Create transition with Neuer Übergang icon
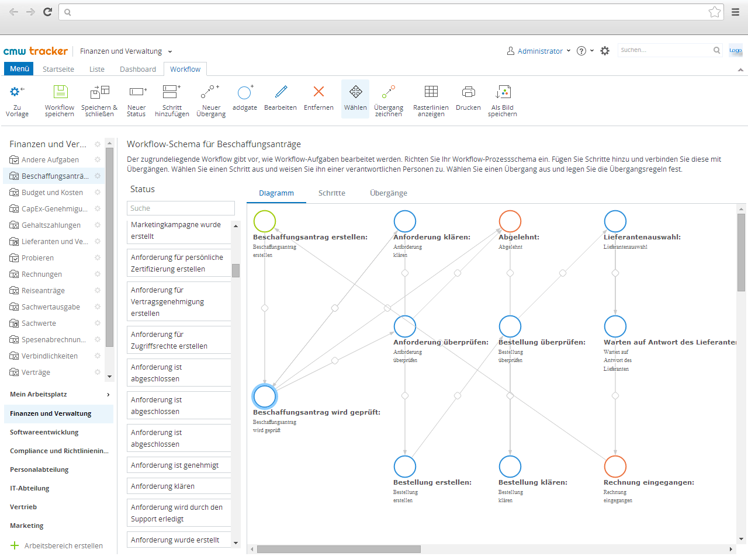 pyautogui.click(x=210, y=92)
